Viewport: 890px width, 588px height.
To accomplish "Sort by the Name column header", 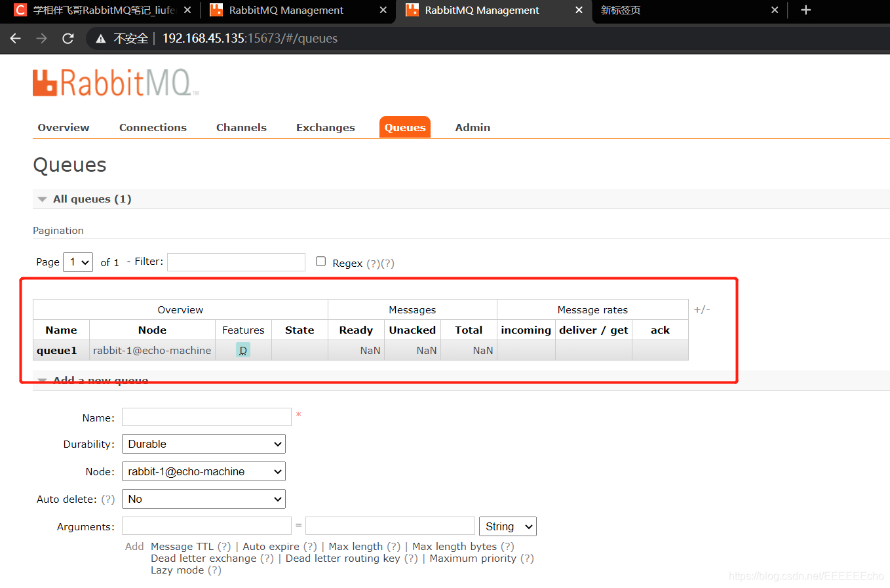I will [61, 330].
